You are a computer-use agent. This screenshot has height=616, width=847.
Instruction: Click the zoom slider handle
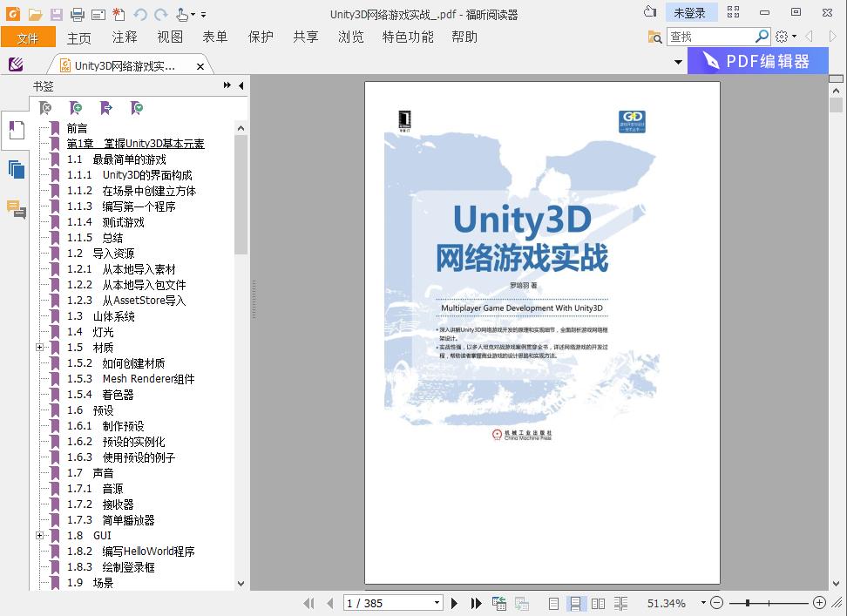[748, 603]
